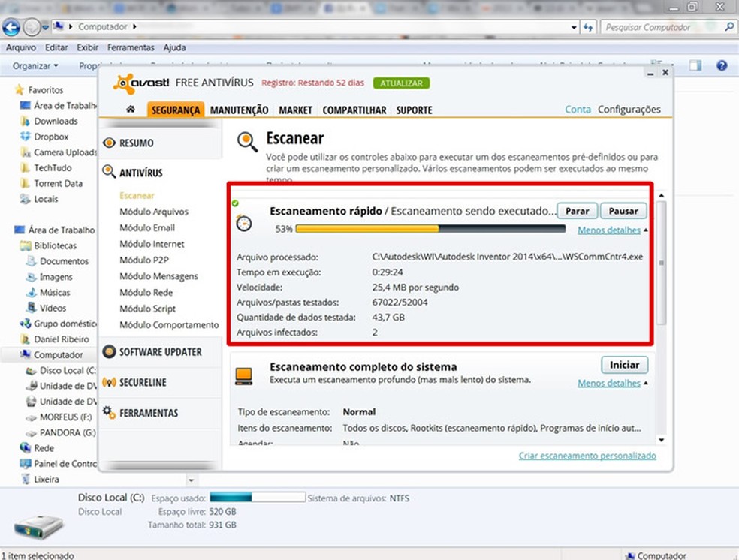Collapse quick scan Menos detalhes
739x560 pixels.
(609, 230)
